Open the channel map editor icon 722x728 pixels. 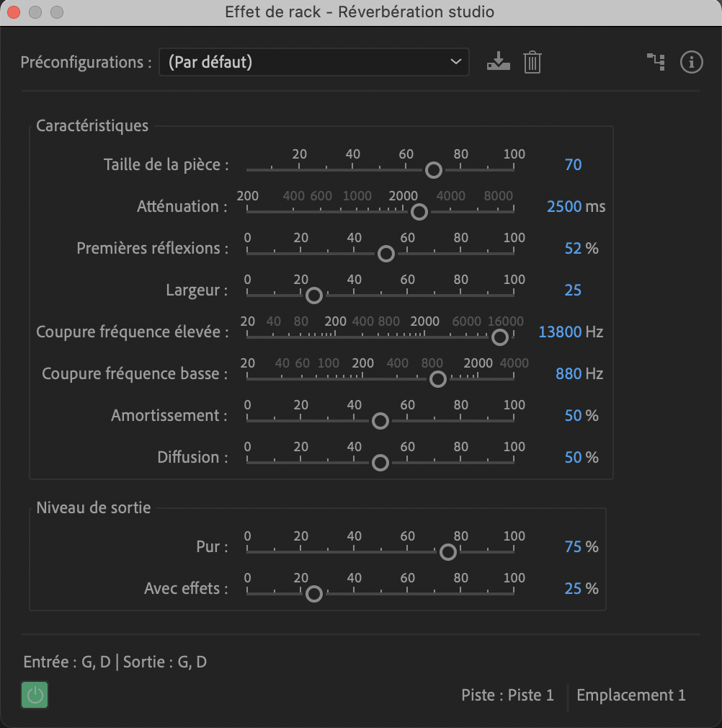coord(656,62)
